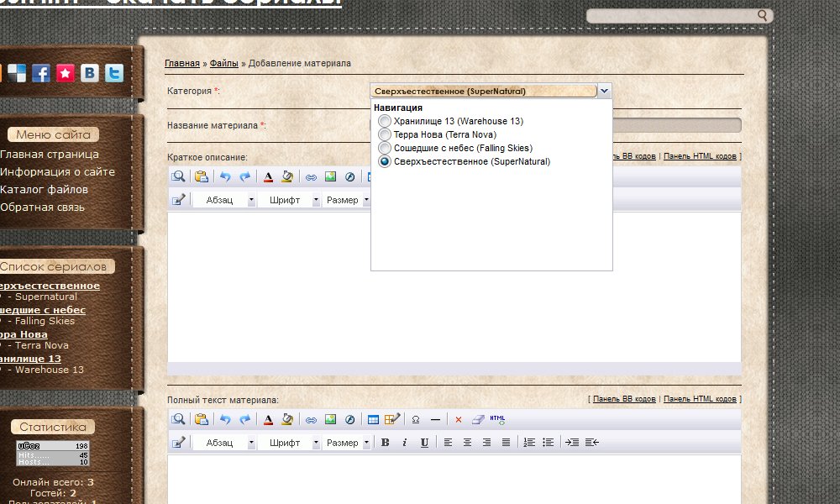Insert special character (omega) in full text editor
This screenshot has width=840, height=504.
point(416,419)
